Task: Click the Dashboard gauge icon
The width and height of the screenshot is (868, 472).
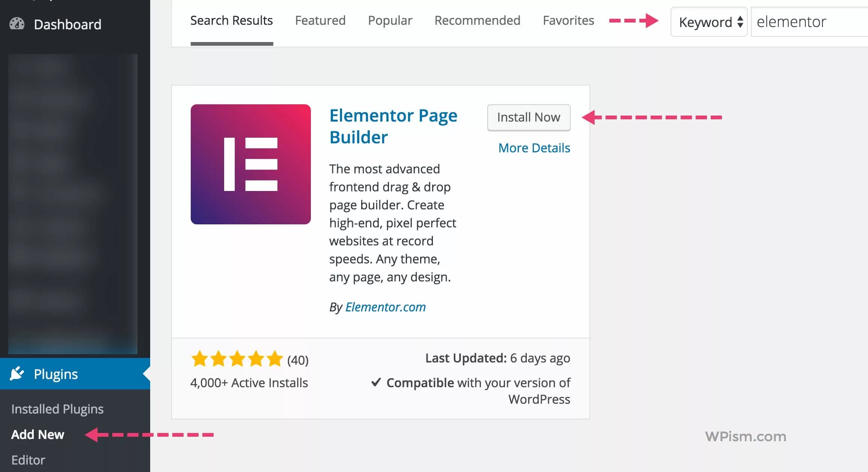Action: point(17,24)
